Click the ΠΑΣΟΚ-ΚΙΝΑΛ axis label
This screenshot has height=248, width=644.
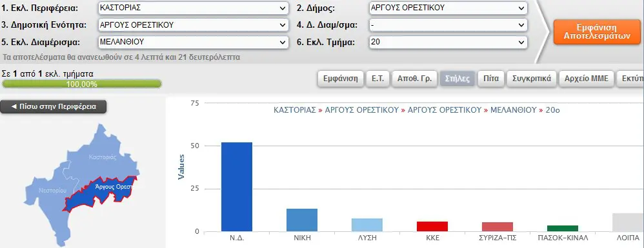pos(563,238)
